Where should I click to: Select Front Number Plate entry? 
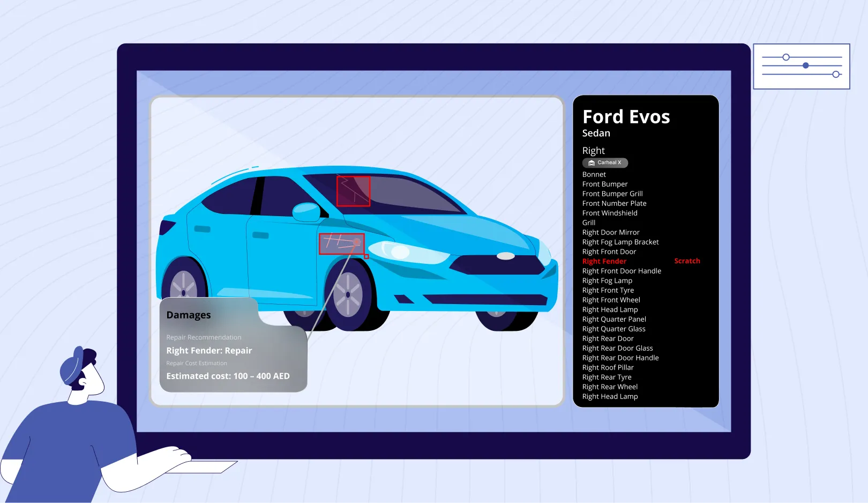pyautogui.click(x=615, y=203)
